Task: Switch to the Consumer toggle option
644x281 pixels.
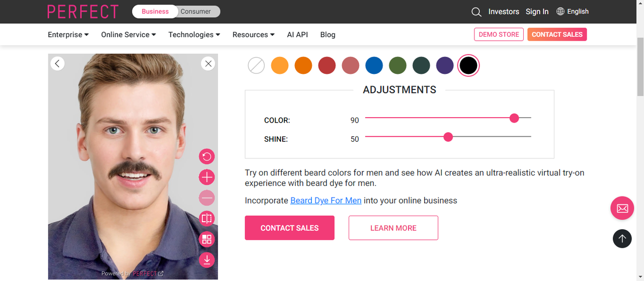Action: [196, 12]
